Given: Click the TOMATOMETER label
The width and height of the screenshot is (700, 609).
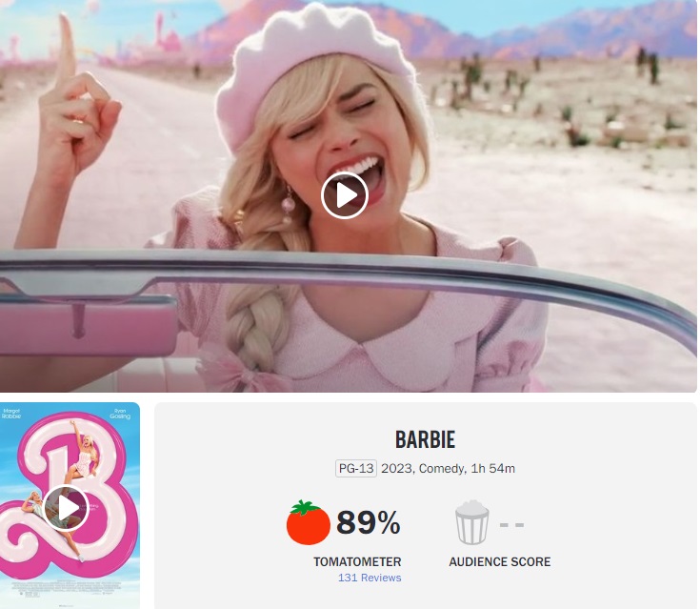Looking at the screenshot, I should [x=357, y=561].
